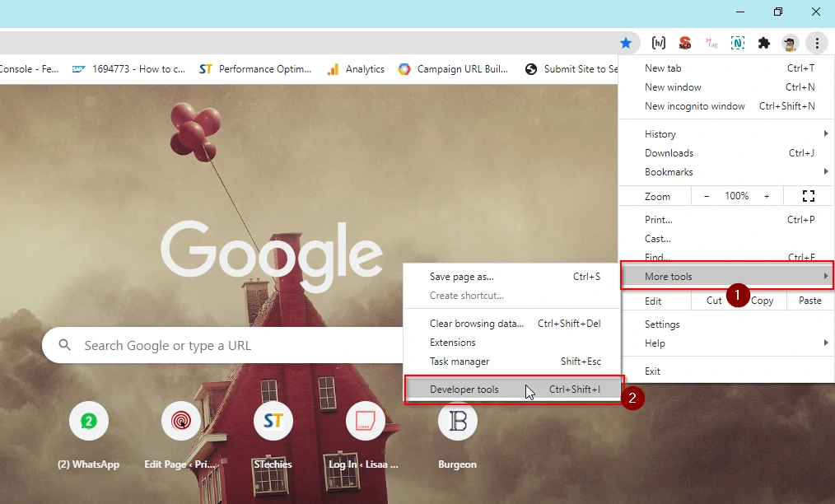
Task: Close the Chrome three-dot menu button
Action: click(x=817, y=43)
